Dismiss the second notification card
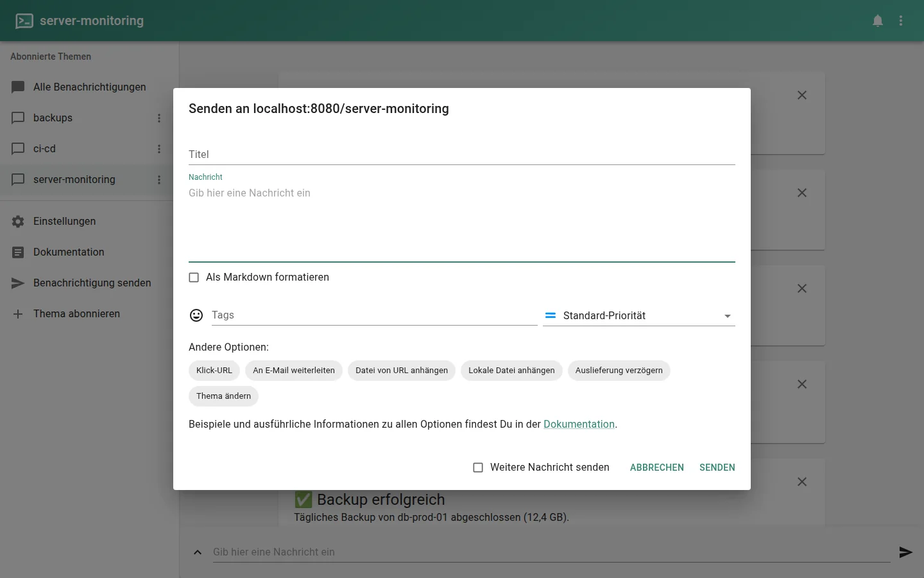924x578 pixels. 802,193
